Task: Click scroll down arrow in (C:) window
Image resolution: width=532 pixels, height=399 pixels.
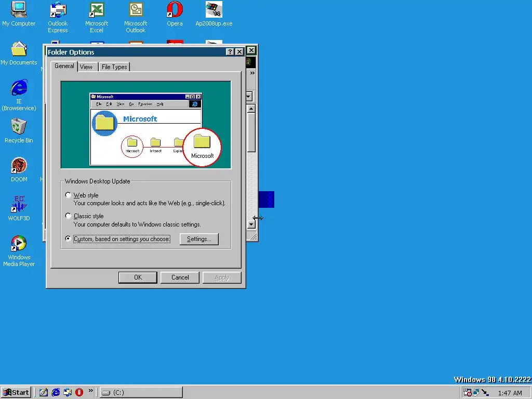Action: (x=251, y=224)
